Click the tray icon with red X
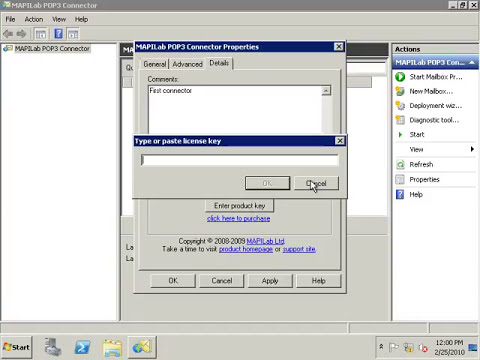Viewport: 480px width, 360px height. pyautogui.click(x=423, y=348)
